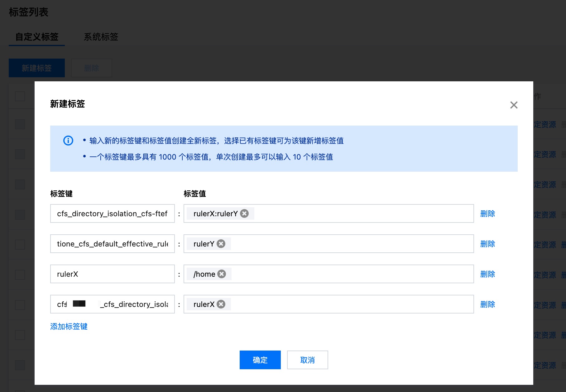Switch to the 系统标签 tab
The image size is (566, 392).
coord(101,37)
